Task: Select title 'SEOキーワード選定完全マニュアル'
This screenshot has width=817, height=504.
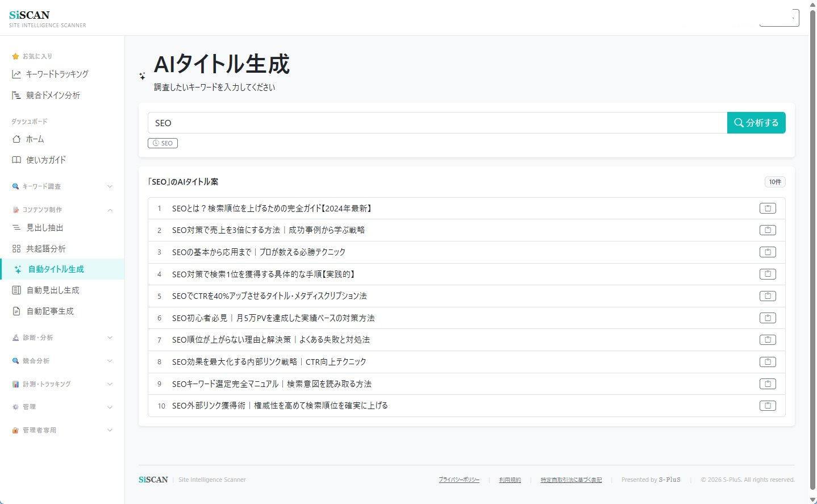Action: pos(272,384)
